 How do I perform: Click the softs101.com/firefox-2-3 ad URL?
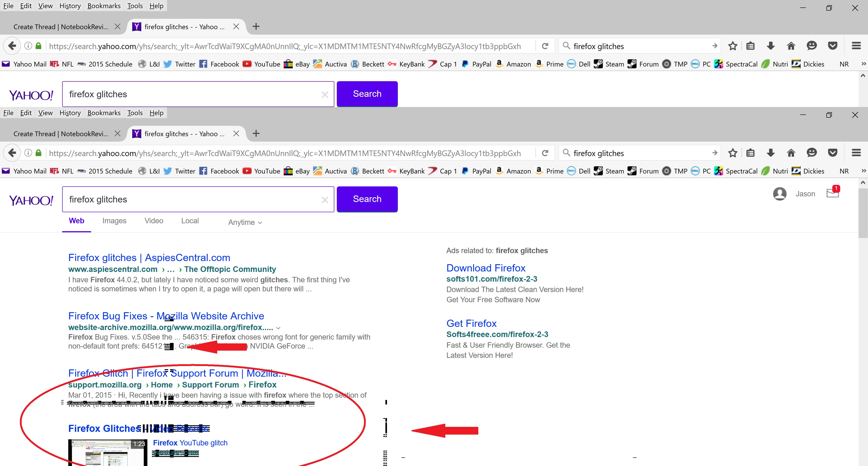click(x=492, y=279)
